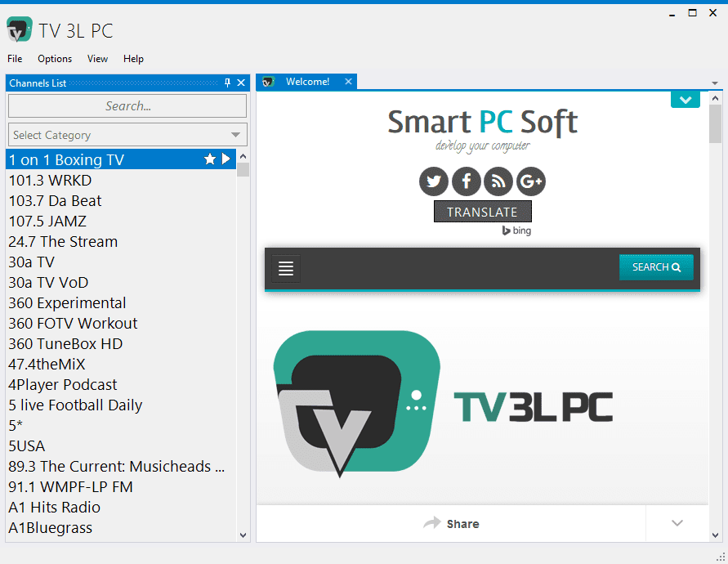Click the web page scroll up arrow
This screenshot has width=728, height=564.
[715, 98]
